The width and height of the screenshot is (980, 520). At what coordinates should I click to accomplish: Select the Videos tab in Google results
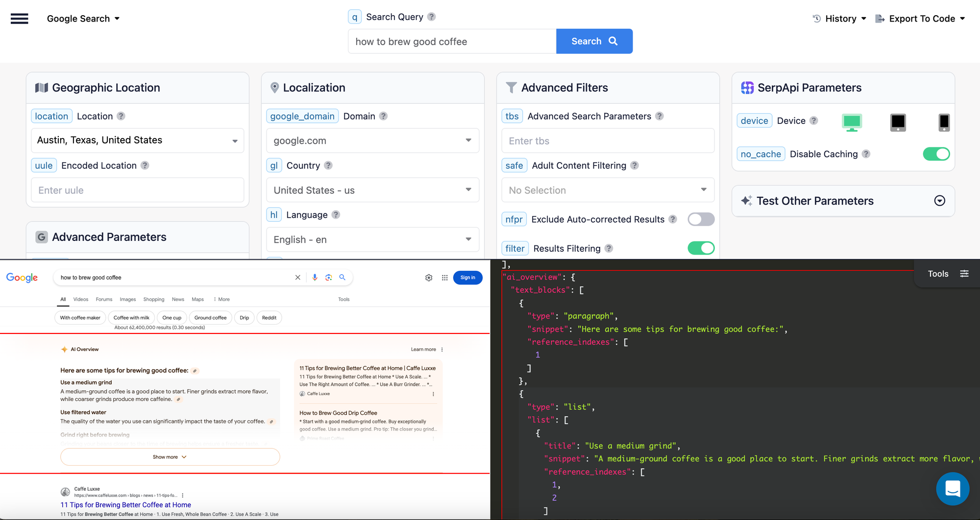[x=81, y=299]
